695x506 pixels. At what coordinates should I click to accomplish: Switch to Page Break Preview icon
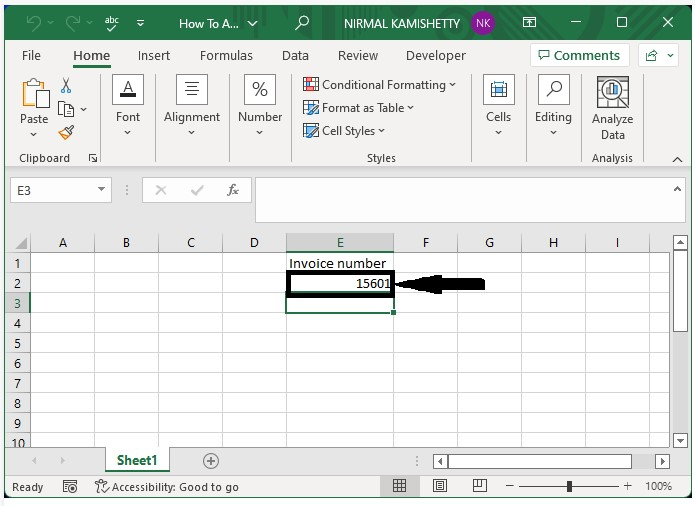(x=480, y=486)
